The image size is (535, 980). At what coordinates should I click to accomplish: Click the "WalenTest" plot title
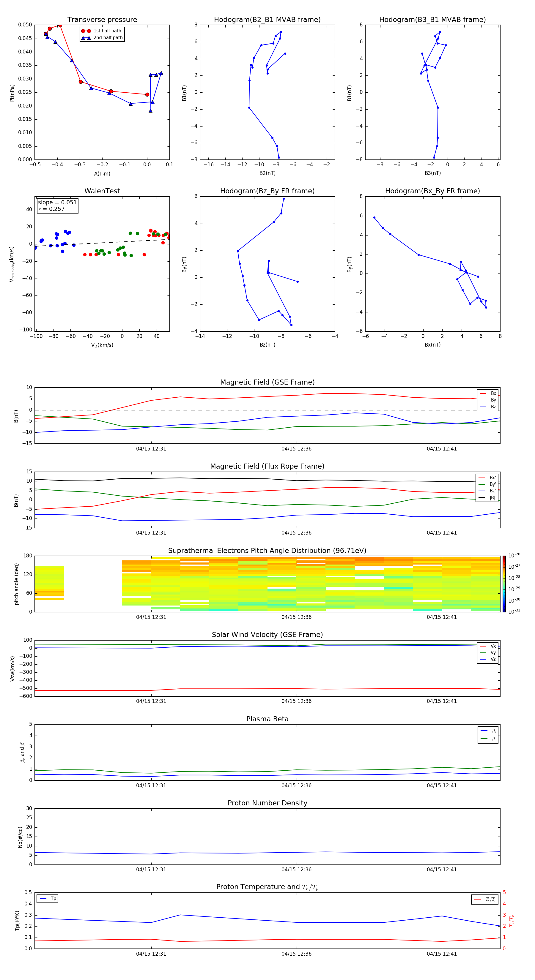point(102,191)
